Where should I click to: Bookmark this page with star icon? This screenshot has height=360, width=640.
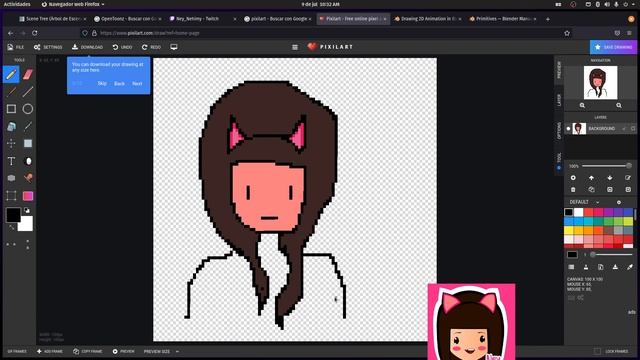pos(567,33)
